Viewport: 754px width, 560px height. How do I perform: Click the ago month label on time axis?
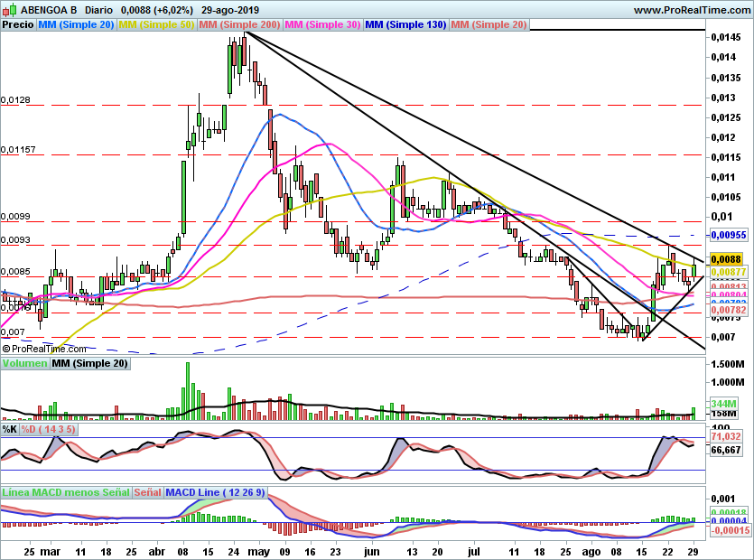(591, 552)
